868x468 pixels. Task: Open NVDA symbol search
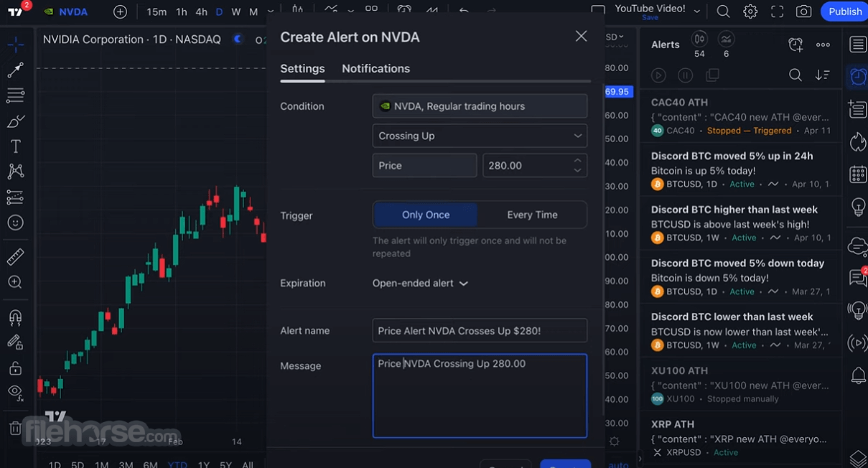pos(65,11)
